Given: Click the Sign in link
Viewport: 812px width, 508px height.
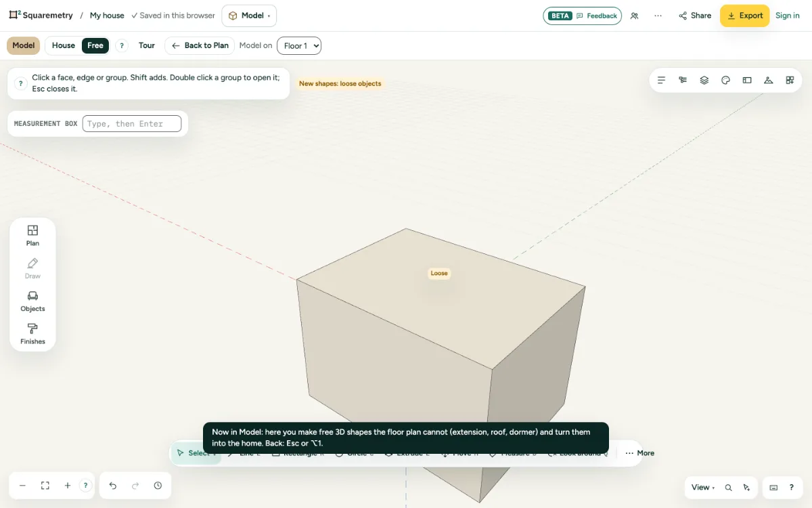Looking at the screenshot, I should click(788, 16).
